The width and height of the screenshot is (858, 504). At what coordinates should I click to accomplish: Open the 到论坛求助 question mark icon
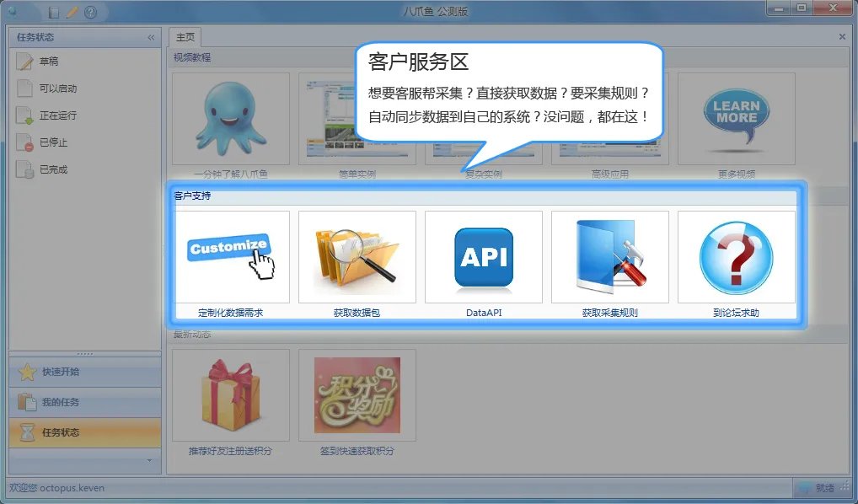[736, 257]
